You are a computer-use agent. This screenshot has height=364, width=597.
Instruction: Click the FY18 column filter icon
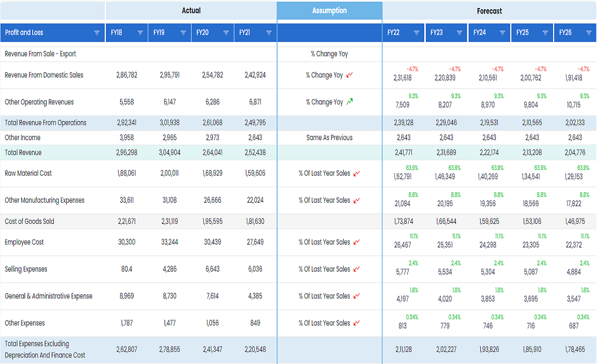pyautogui.click(x=140, y=33)
